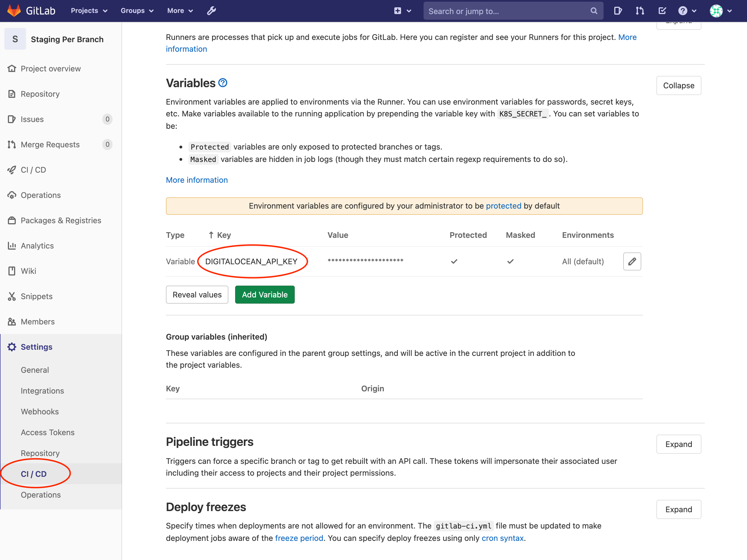The image size is (747, 560).
Task: Click the Issues count badge
Action: point(107,119)
